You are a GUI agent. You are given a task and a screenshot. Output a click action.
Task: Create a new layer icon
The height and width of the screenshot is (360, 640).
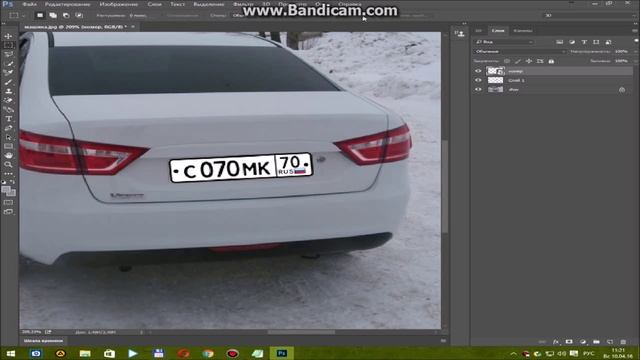[610, 342]
